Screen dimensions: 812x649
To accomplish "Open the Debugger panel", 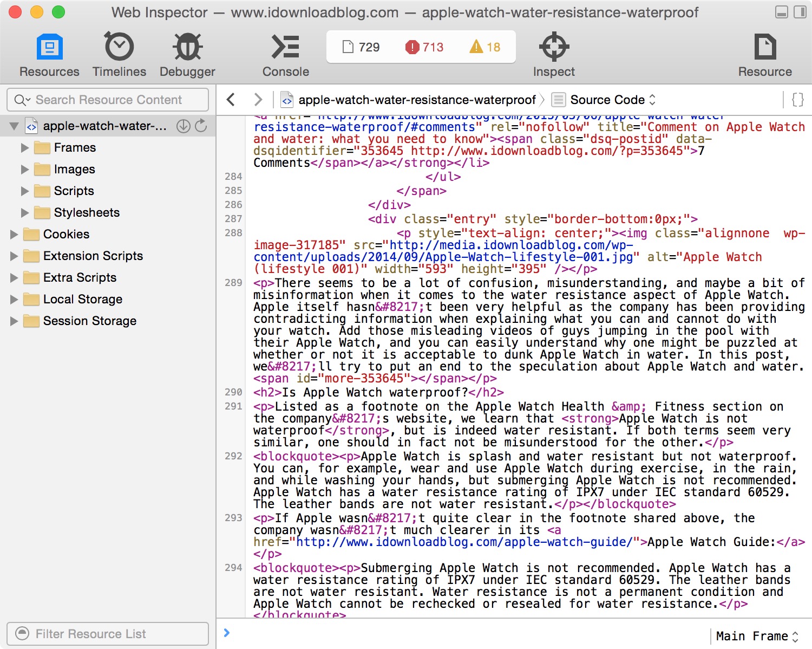I will [187, 55].
